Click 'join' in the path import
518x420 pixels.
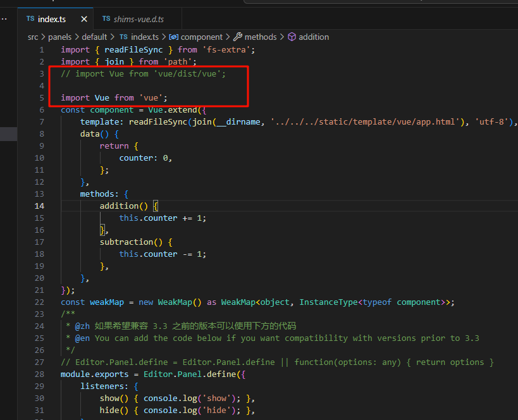click(114, 62)
